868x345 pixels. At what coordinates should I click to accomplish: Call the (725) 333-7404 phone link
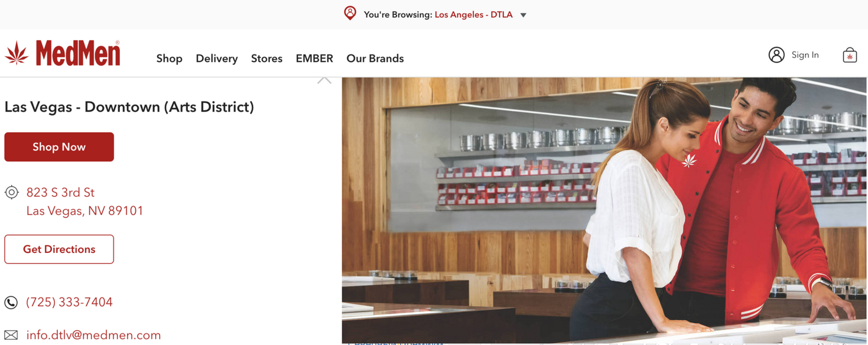(x=69, y=302)
